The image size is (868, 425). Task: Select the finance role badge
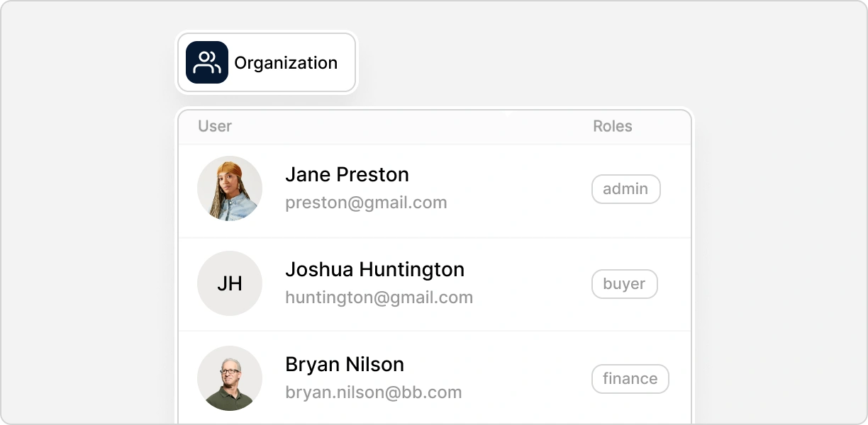point(630,379)
